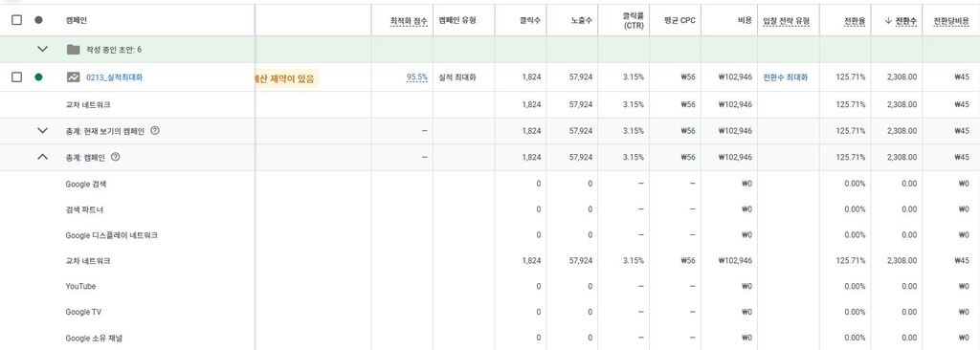Expand the 총계: 현재 보기의 캠페인 row
This screenshot has width=980, height=350.
42,131
